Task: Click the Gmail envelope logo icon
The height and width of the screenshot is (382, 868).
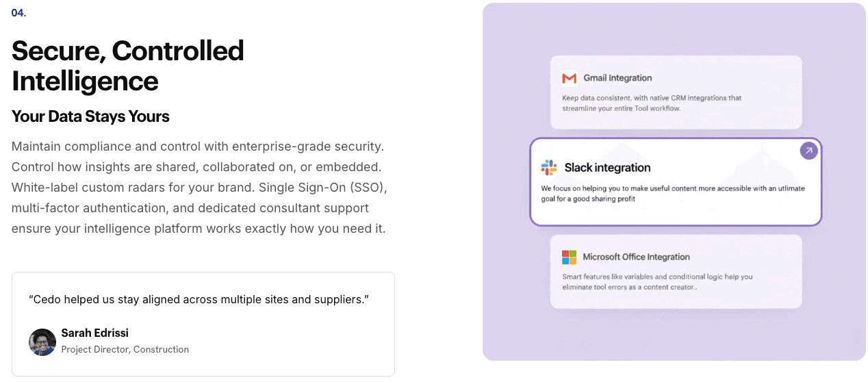Action: 569,78
